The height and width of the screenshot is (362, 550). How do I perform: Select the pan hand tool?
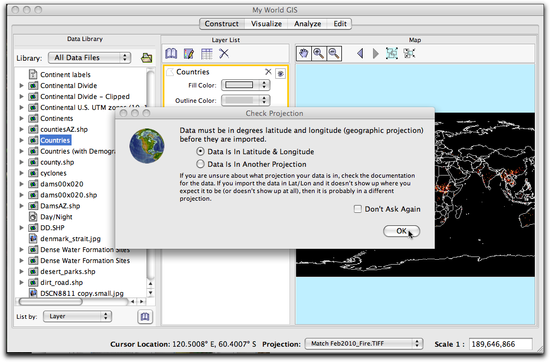[x=304, y=54]
